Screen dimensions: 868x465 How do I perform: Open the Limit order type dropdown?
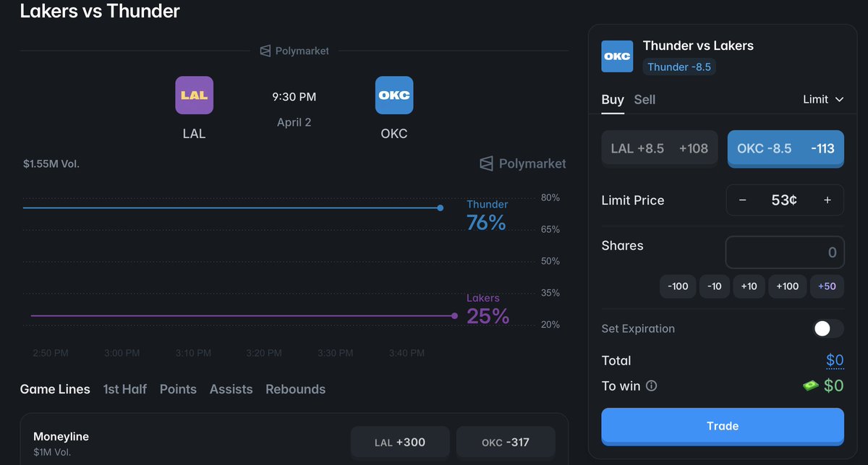(823, 99)
